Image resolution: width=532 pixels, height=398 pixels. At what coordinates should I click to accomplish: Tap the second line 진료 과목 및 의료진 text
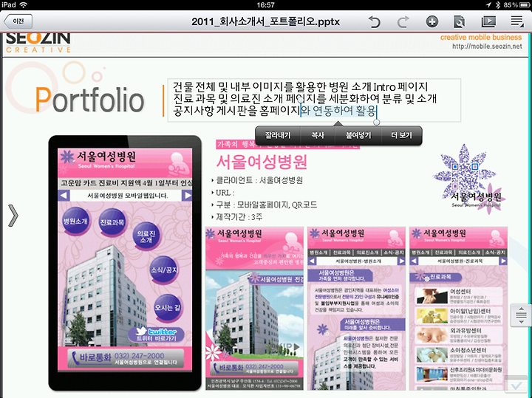[304, 99]
